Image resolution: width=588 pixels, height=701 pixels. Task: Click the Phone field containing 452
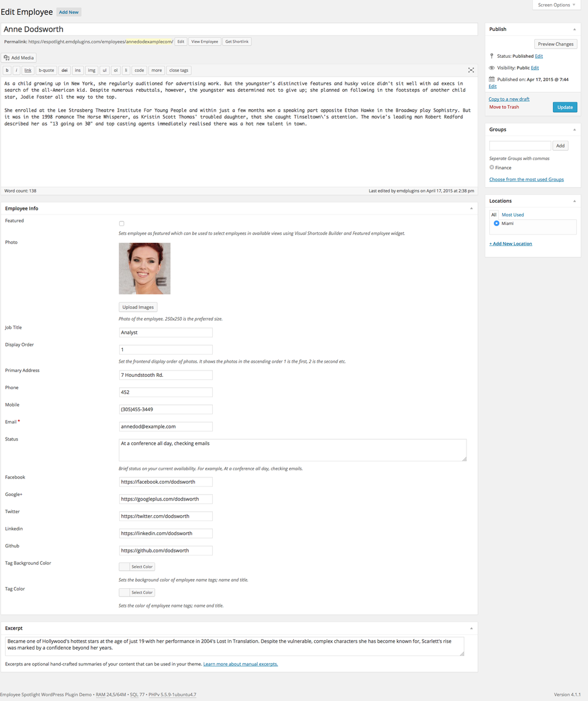coord(165,392)
